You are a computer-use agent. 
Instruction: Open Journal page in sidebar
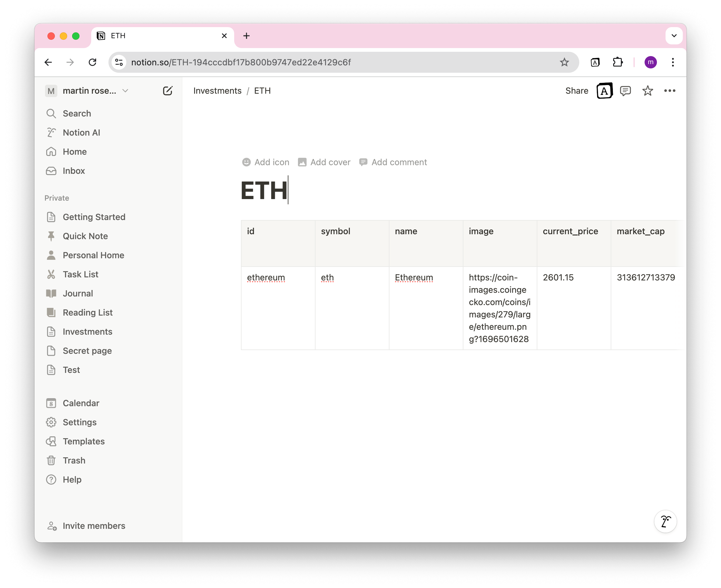tap(78, 293)
